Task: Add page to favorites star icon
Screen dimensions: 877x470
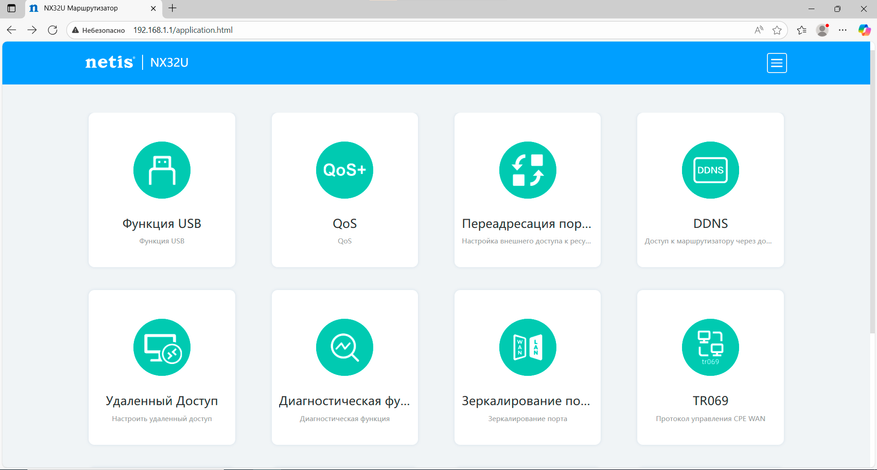Action: [777, 30]
